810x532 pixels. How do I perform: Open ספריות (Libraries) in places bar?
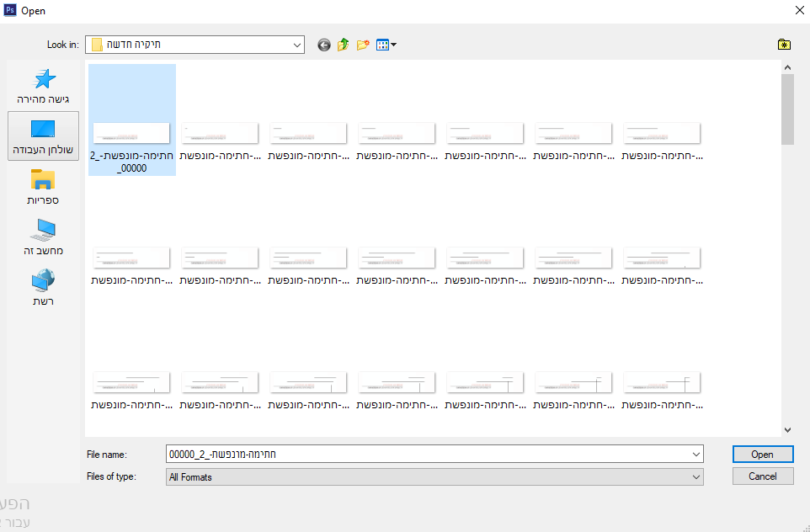[x=44, y=187]
